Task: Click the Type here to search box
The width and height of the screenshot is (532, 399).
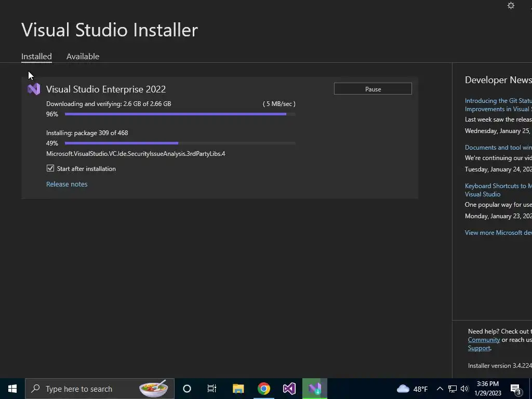Action: (x=100, y=389)
